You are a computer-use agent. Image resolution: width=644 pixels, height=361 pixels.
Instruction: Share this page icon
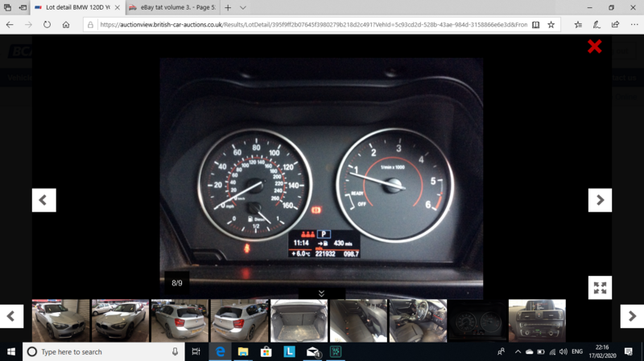pyautogui.click(x=615, y=25)
